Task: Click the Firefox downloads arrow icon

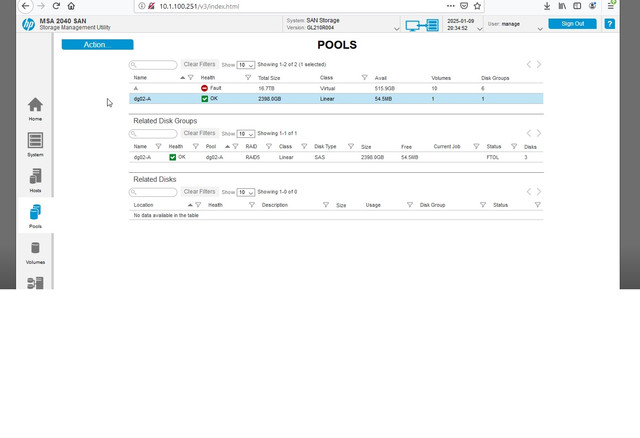Action: coord(547,6)
